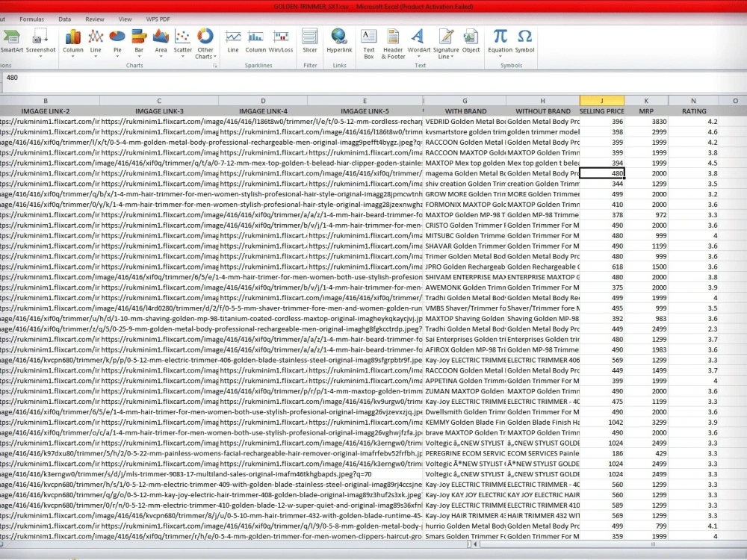The width and height of the screenshot is (747, 560).
Task: Add a Signature Line
Action: pos(447,44)
